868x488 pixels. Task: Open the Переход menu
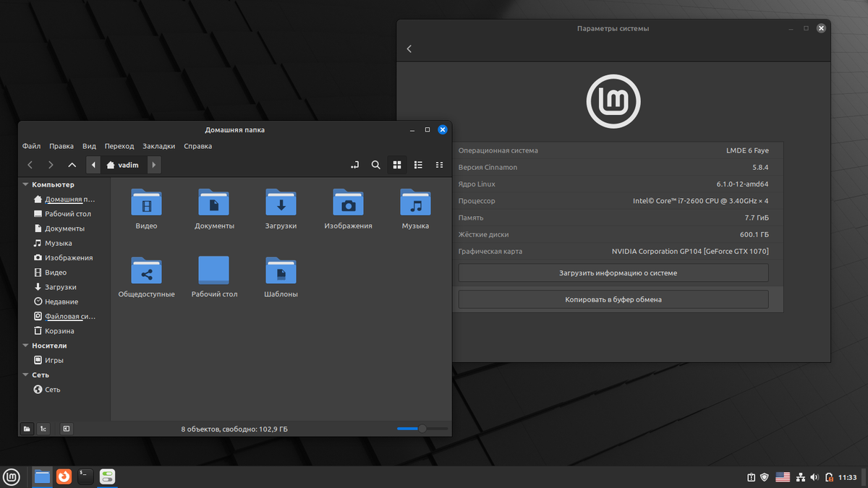point(119,146)
